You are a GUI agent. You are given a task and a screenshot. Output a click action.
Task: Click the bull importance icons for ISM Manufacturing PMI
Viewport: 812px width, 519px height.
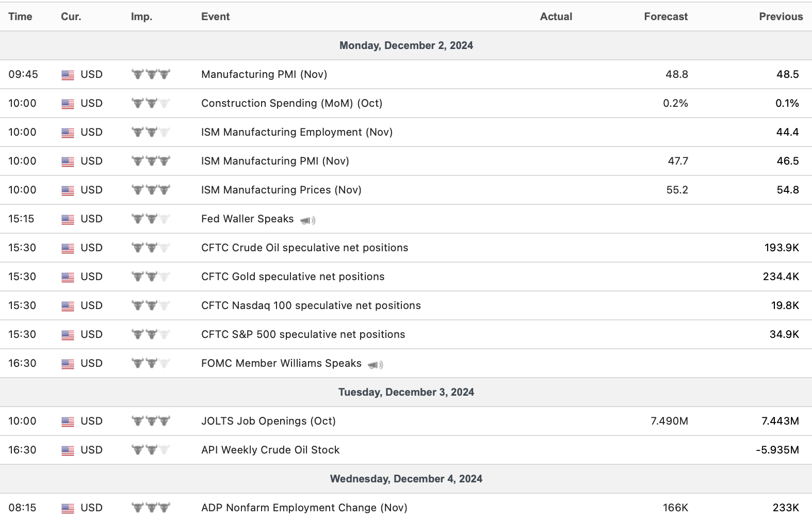(x=151, y=161)
